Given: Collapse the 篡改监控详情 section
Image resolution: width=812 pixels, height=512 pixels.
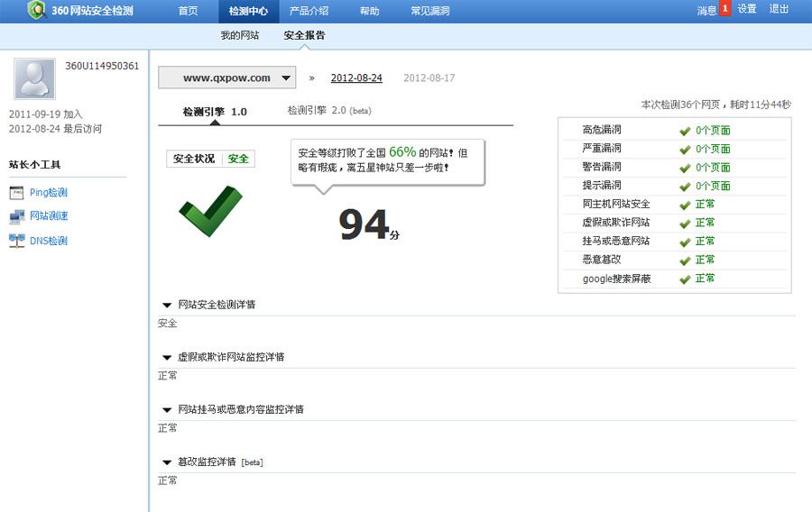Looking at the screenshot, I should coord(167,462).
